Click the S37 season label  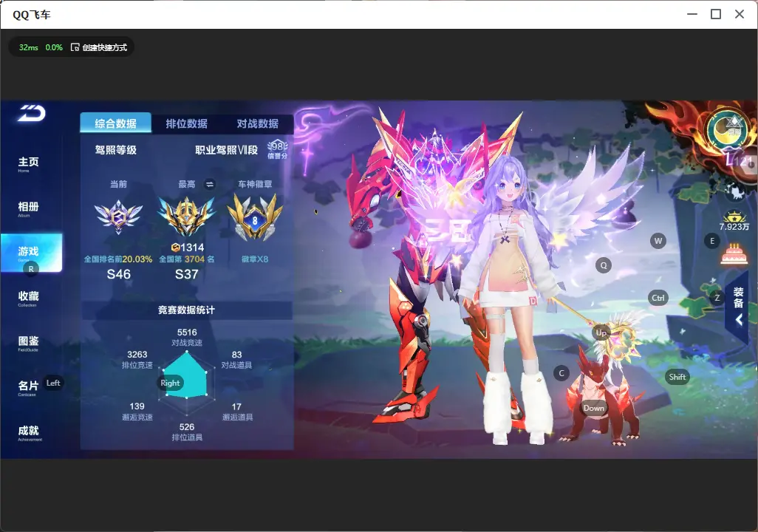[187, 274]
